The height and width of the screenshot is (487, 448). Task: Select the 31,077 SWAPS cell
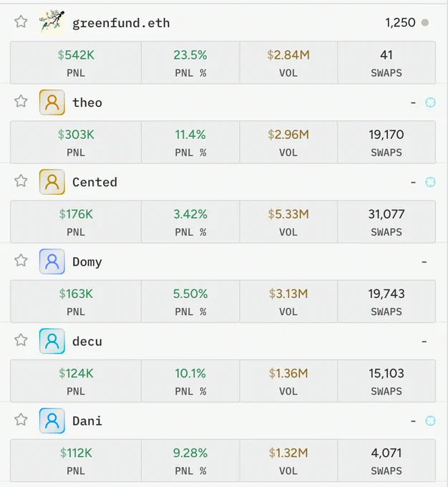tap(386, 222)
